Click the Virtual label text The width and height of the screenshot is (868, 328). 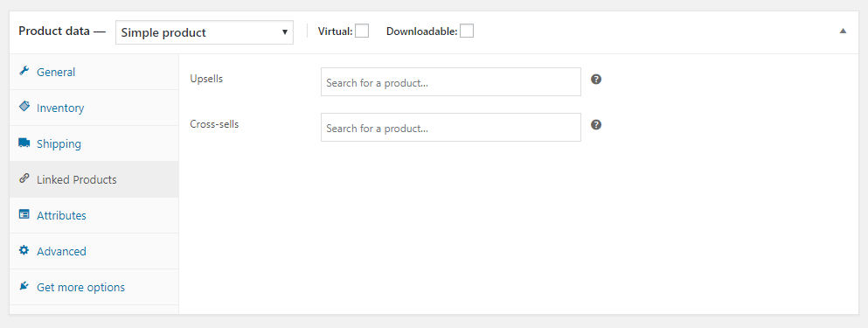tap(335, 31)
